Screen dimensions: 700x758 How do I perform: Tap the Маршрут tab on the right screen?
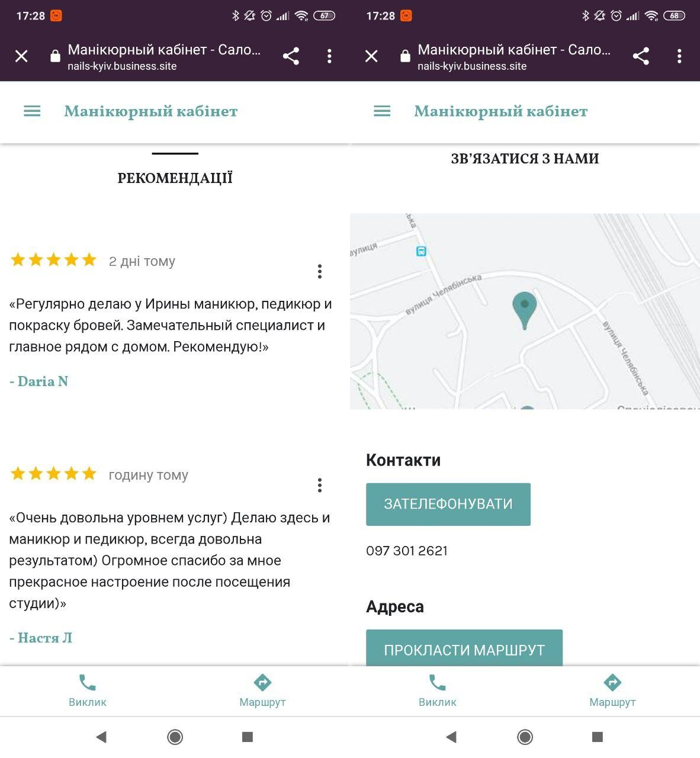click(612, 691)
